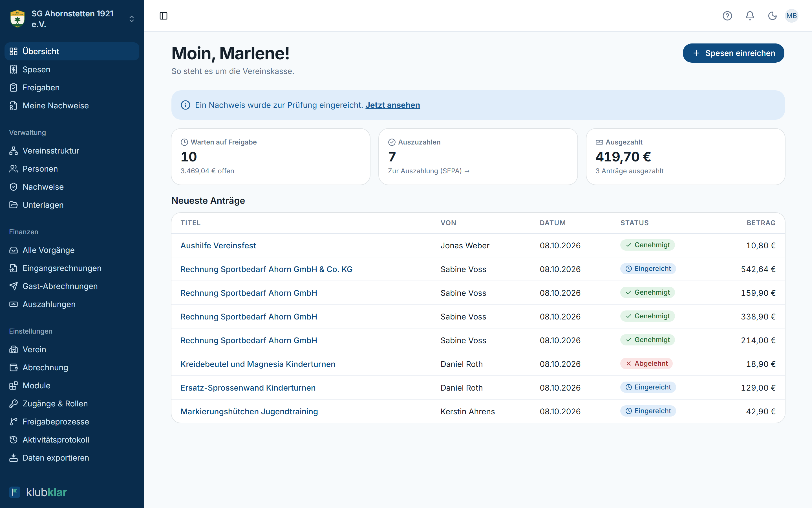Click the Abrechnung wallet icon

(14, 367)
